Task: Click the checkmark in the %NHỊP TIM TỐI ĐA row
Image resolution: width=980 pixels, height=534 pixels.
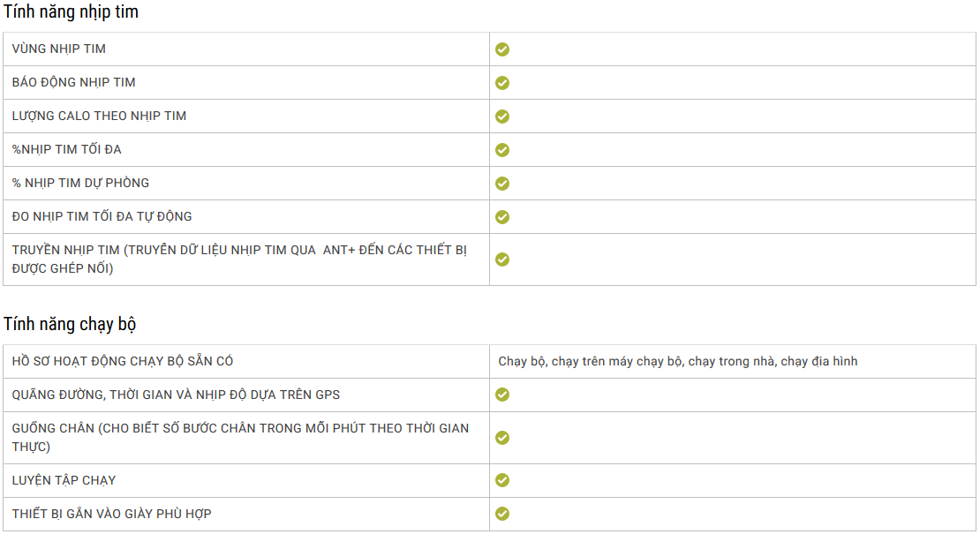Action: (x=501, y=150)
